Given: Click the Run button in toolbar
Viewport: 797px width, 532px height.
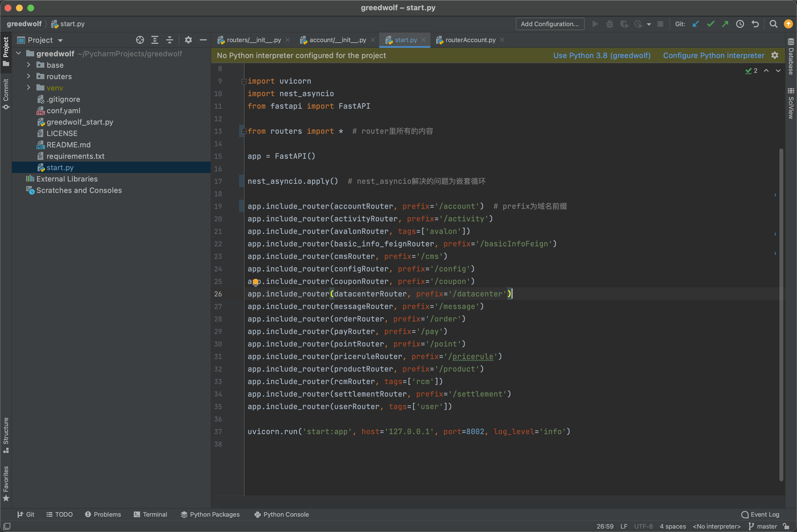Looking at the screenshot, I should click(x=595, y=24).
